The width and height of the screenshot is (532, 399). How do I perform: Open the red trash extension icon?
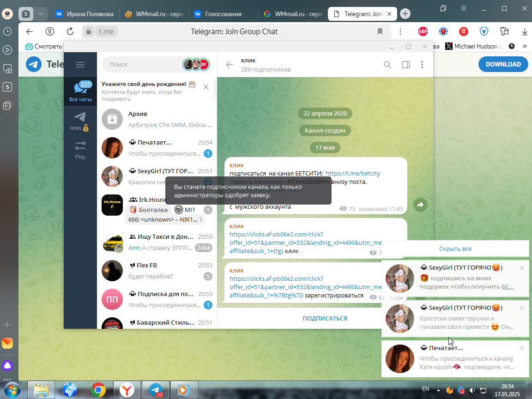[464, 31]
